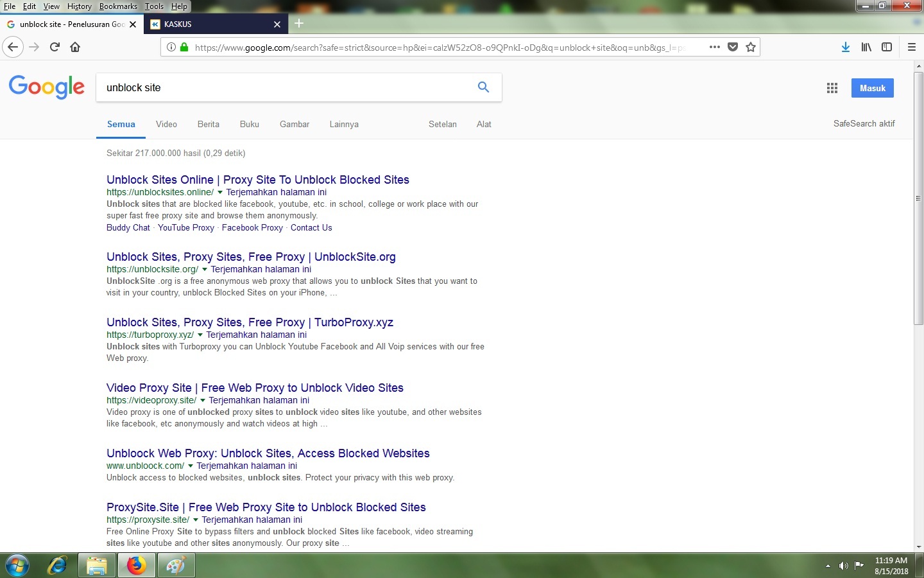Viewport: 924px width, 578px height.
Task: Open the downloads arrow panel
Action: pos(846,47)
